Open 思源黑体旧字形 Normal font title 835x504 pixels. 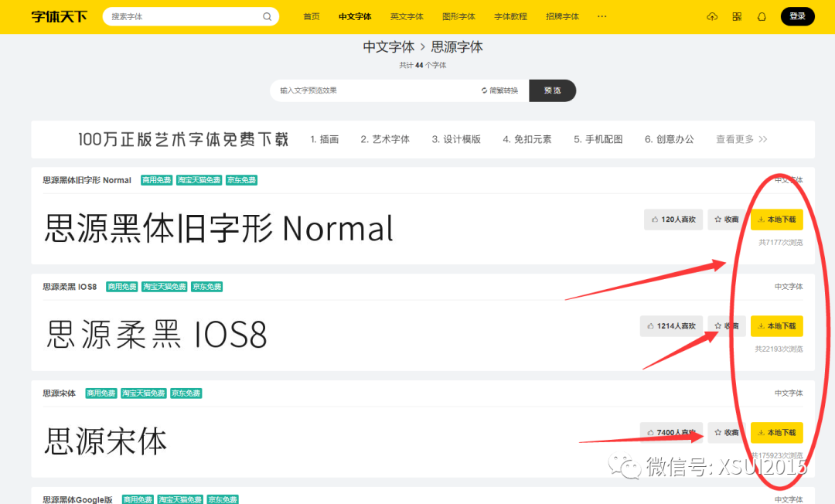(x=87, y=180)
